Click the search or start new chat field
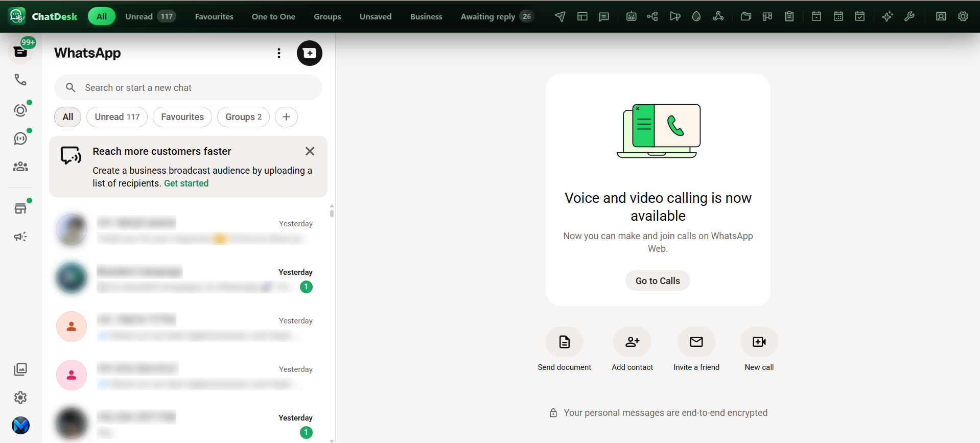This screenshot has height=443, width=980. pos(188,88)
